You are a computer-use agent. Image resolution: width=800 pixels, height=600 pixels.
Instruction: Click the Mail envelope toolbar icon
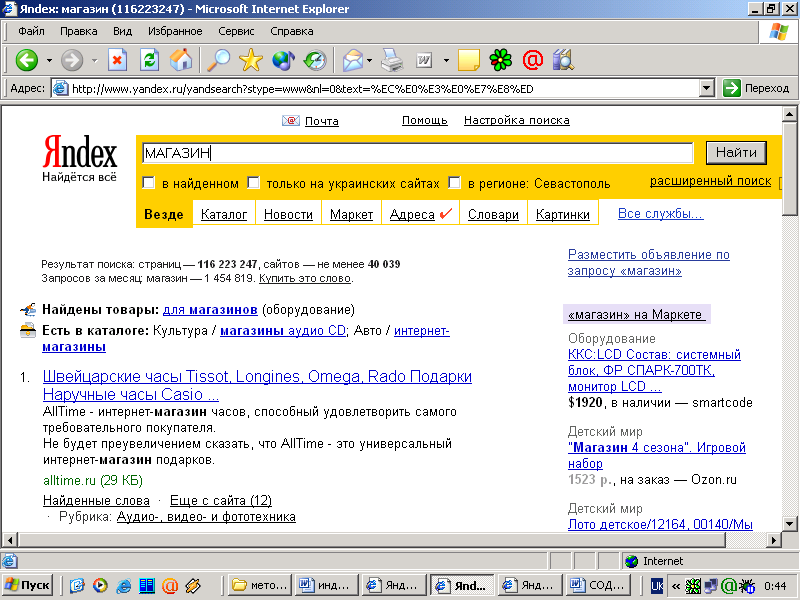(353, 61)
